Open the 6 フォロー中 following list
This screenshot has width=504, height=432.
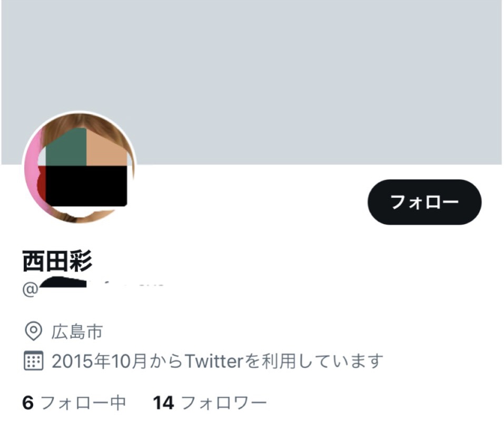[74, 403]
